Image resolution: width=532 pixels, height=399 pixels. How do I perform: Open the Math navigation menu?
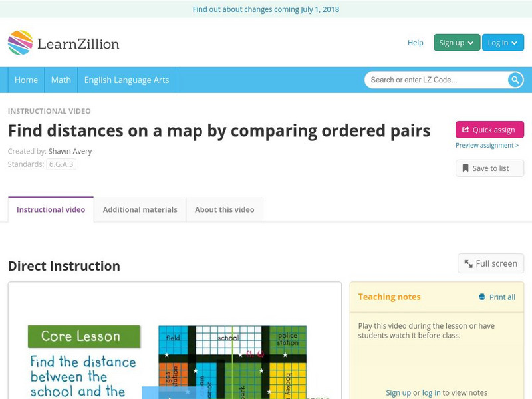click(x=61, y=80)
